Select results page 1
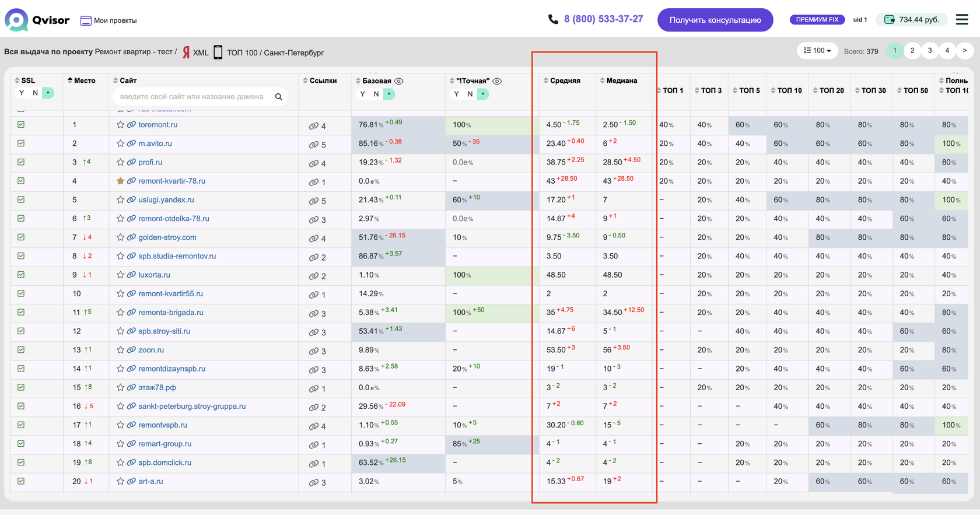The width and height of the screenshot is (980, 515). 895,51
